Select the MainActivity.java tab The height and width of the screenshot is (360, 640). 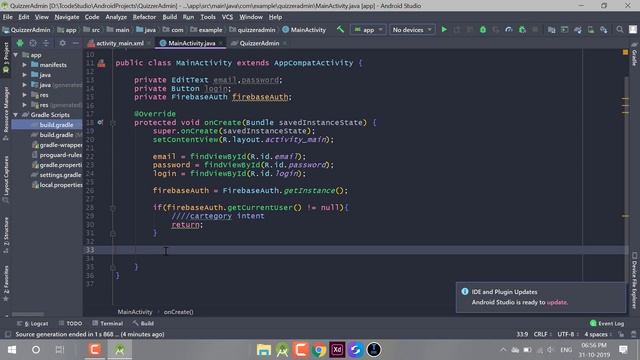[x=191, y=43]
